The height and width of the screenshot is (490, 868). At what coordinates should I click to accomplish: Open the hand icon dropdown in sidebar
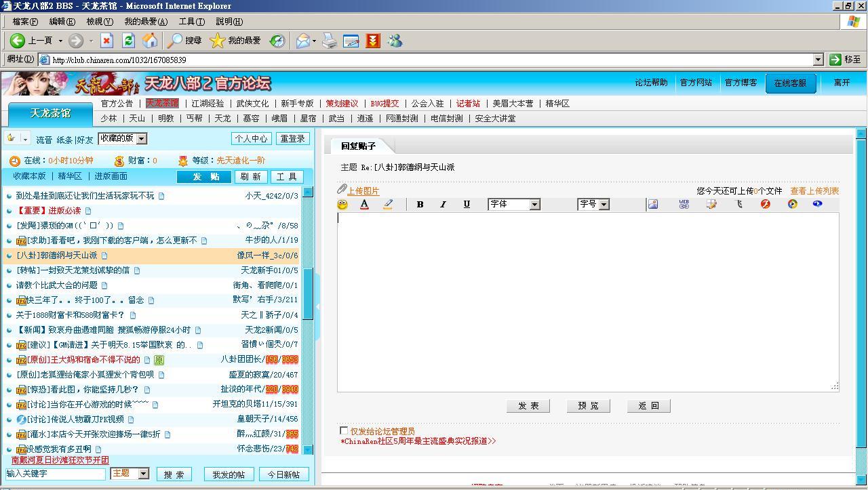coord(25,139)
